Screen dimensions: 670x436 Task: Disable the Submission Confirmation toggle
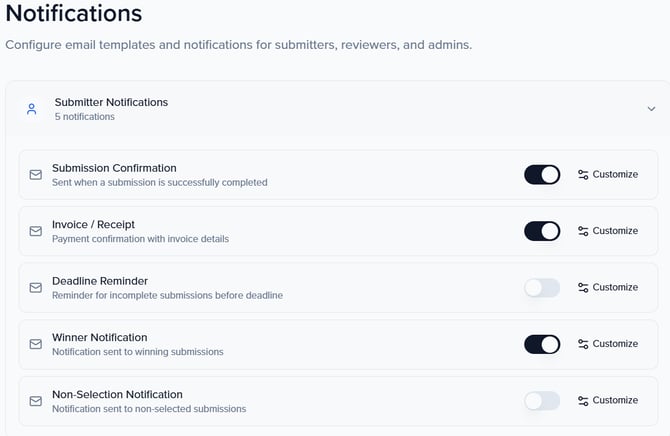(x=542, y=175)
